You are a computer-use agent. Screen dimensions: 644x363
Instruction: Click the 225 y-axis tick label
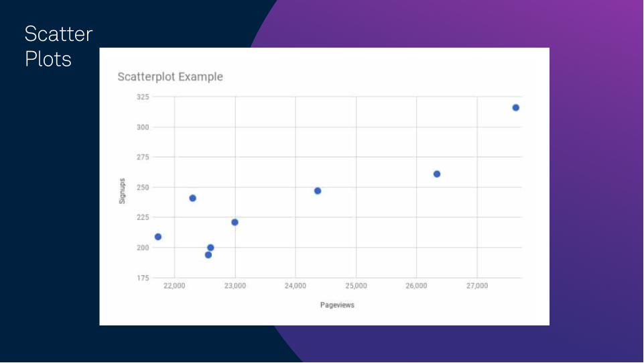point(143,217)
